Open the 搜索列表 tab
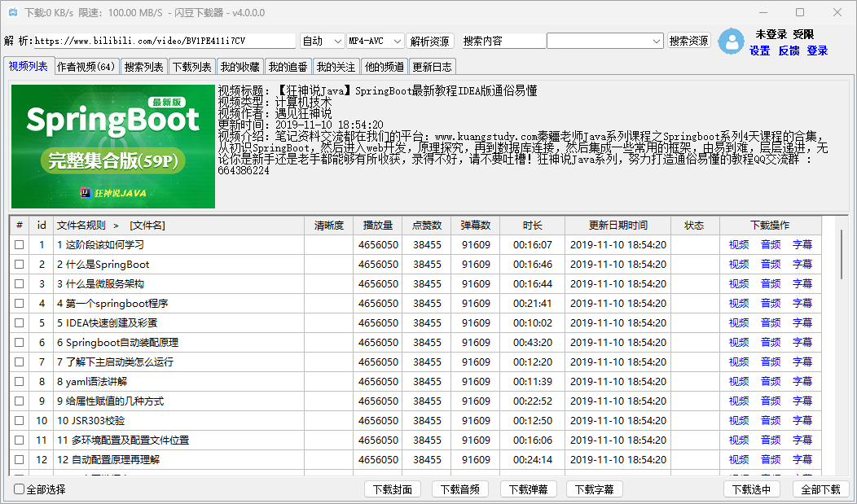The height and width of the screenshot is (504, 857). coord(143,67)
